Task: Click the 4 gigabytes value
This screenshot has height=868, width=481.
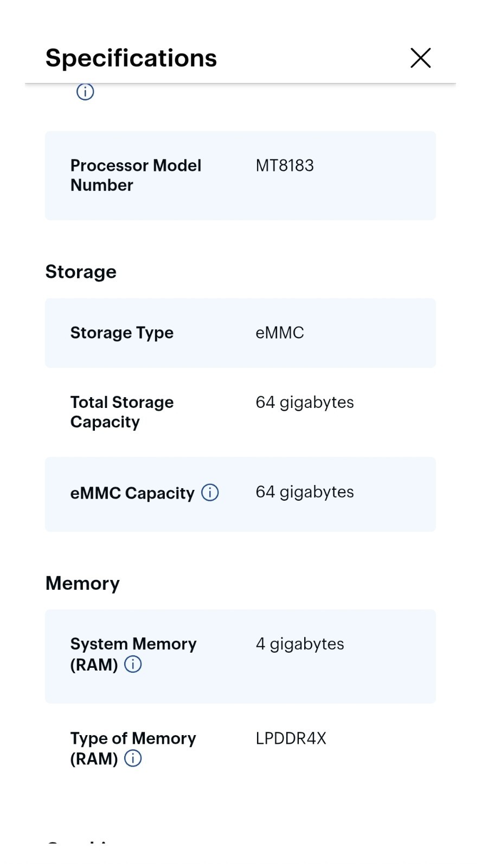Action: coord(300,644)
